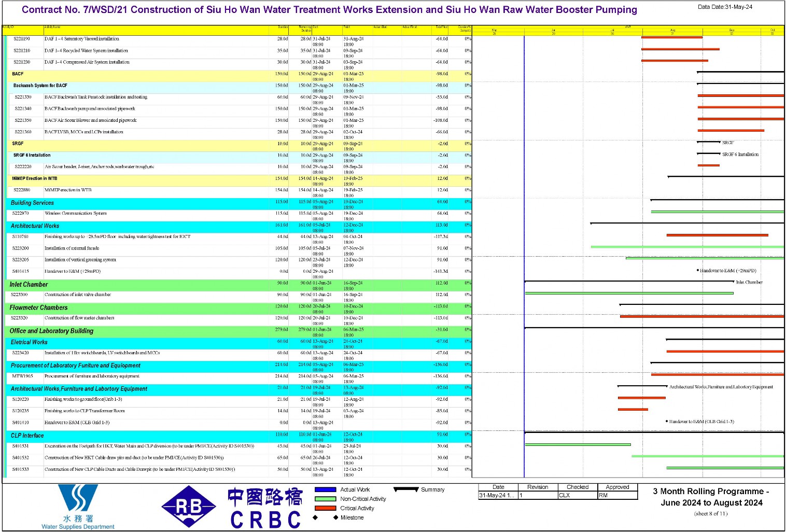Click the green Gantt bar for S223300 inlet valve chamber
The height and width of the screenshot is (532, 786).
pos(629,293)
